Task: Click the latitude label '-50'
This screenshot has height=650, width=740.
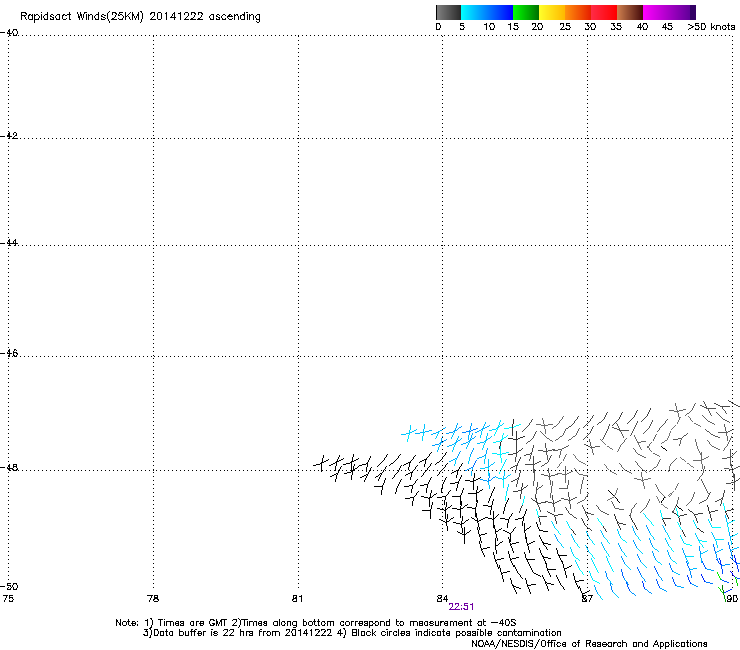Action: (9, 586)
